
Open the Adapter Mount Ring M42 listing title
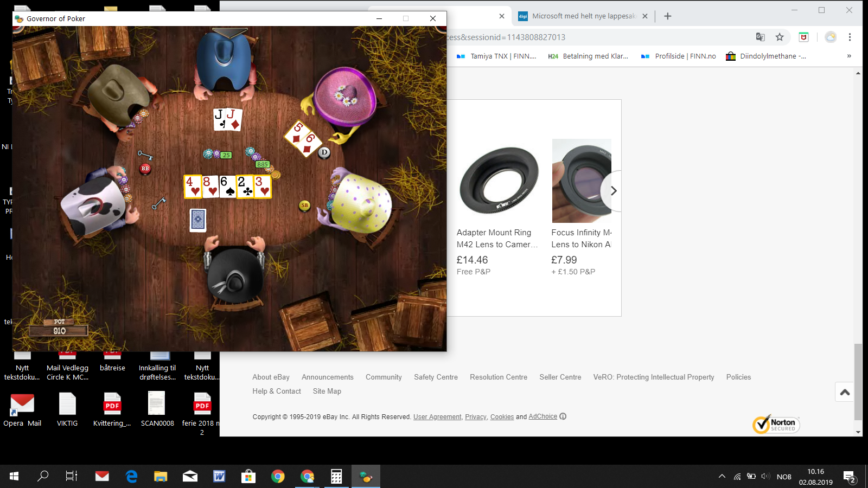pos(497,238)
